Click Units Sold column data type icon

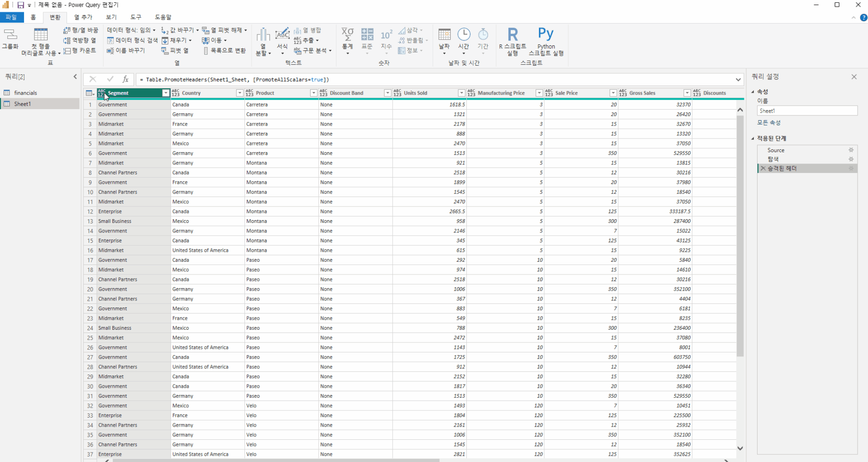[398, 93]
